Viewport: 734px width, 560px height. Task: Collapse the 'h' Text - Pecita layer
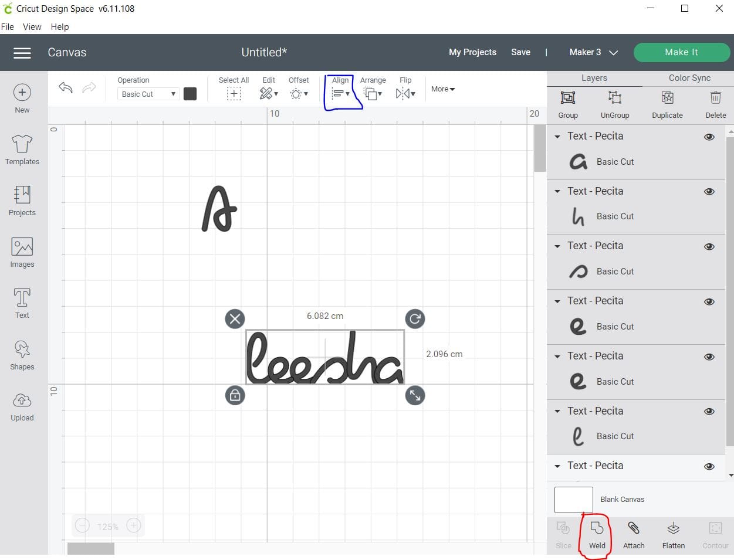click(557, 192)
